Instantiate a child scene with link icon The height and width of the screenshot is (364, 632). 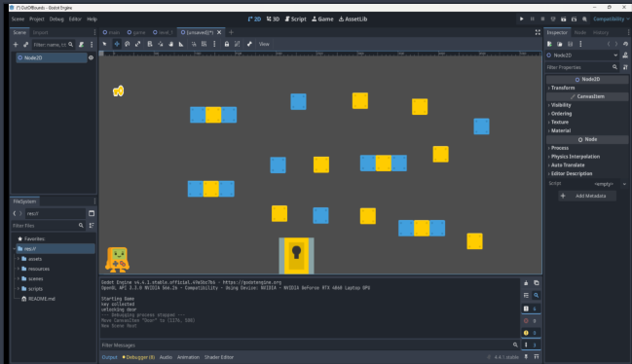pos(25,45)
